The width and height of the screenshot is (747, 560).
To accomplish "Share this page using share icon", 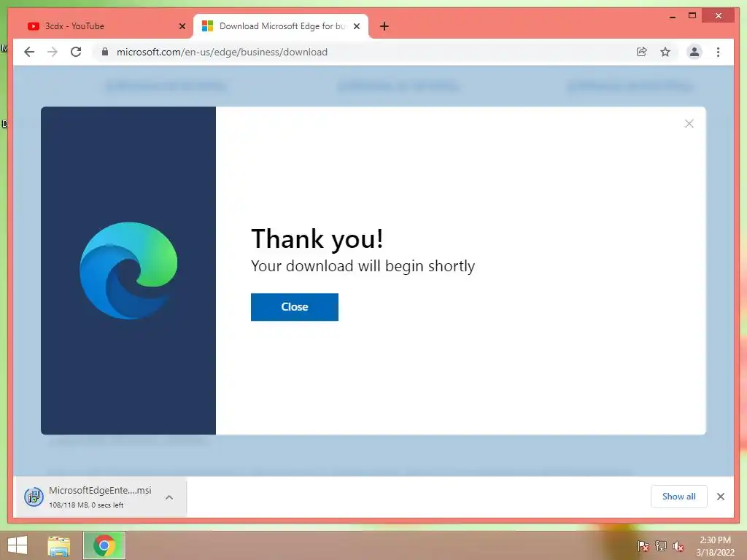I will tap(642, 52).
